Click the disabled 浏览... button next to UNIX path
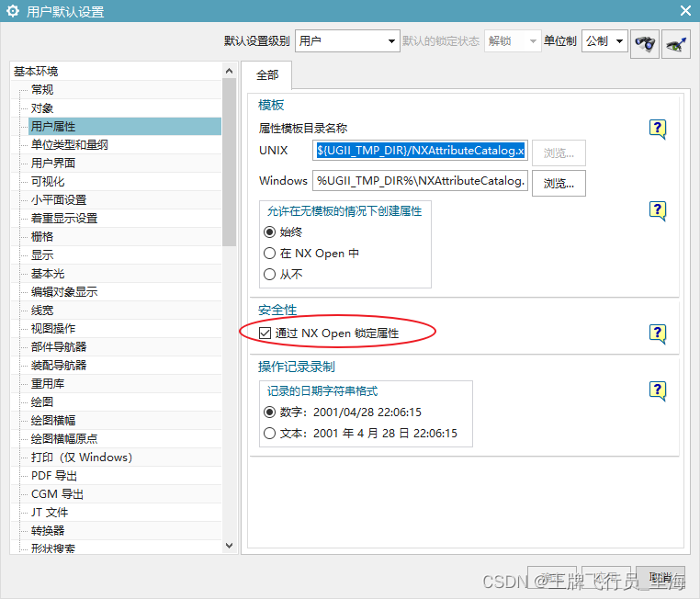This screenshot has height=599, width=700. [559, 153]
